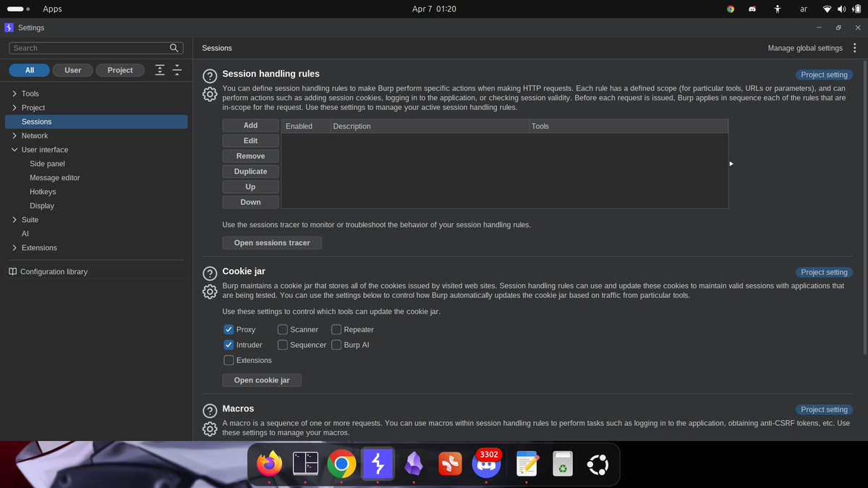Viewport: 868px width, 488px height.
Task: Open the terminal from the dock
Action: tap(305, 463)
